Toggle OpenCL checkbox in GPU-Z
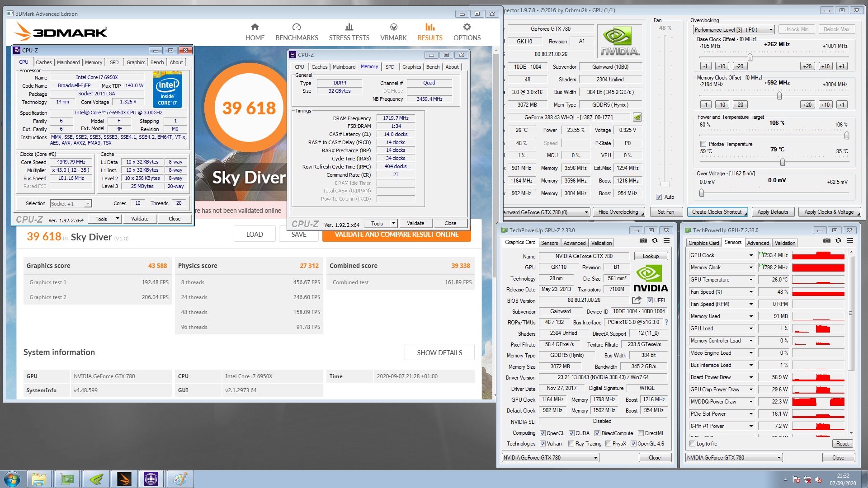868x488 pixels. point(542,433)
